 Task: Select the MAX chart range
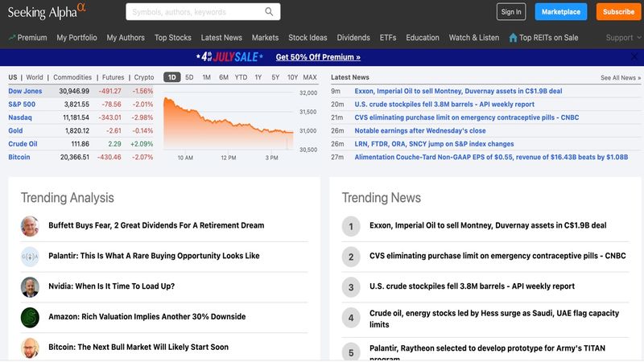[x=310, y=77]
